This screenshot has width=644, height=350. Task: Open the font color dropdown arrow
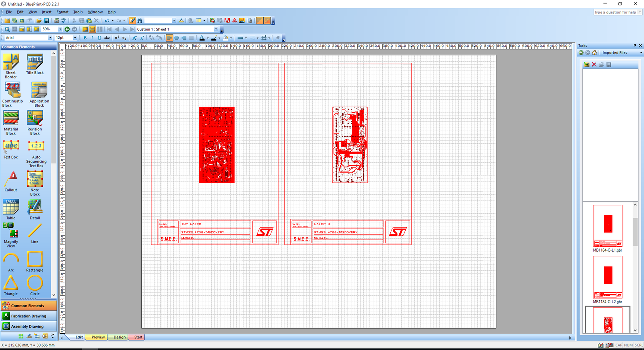[207, 38]
